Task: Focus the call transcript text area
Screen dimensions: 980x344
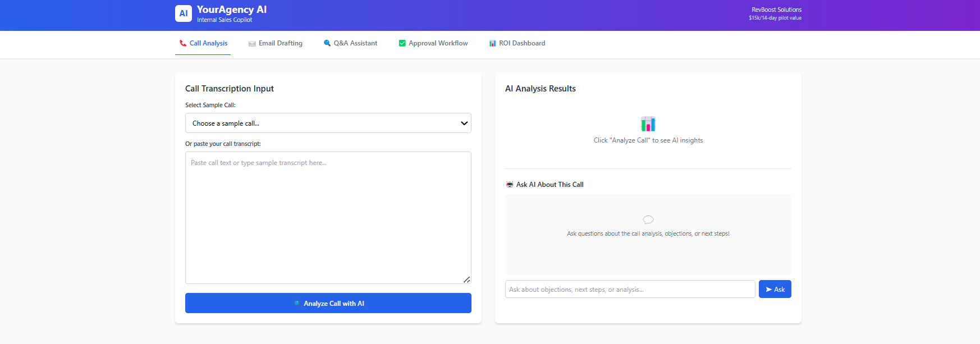Action: pos(328,217)
